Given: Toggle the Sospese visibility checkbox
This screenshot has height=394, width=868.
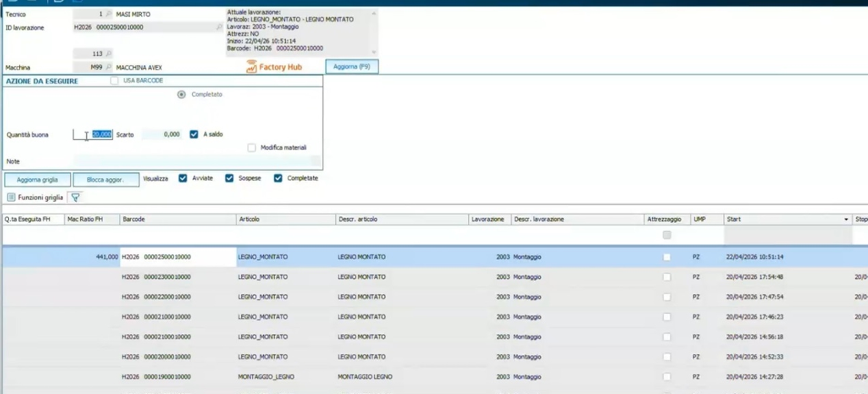Looking at the screenshot, I should [229, 178].
